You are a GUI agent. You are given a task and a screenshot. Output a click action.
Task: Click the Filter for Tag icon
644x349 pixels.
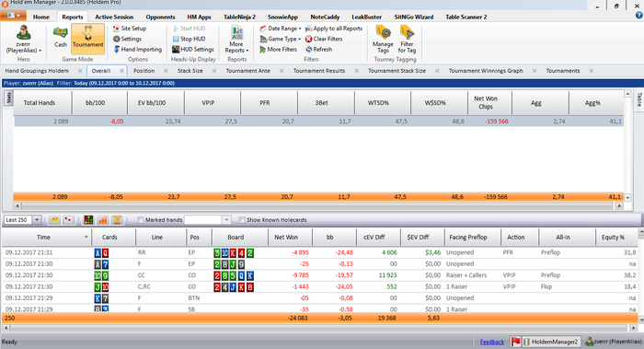click(x=407, y=39)
